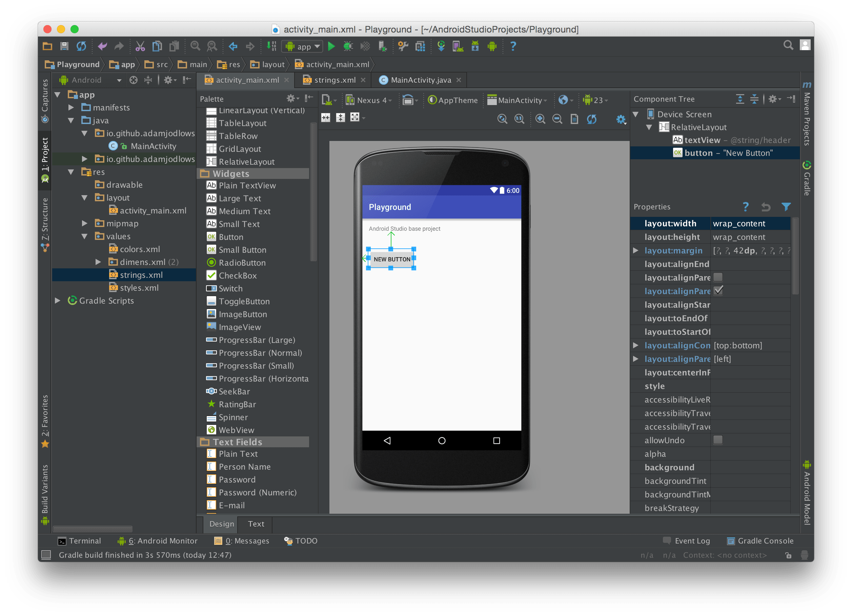The height and width of the screenshot is (616, 852).
Task: Open the Android project view dropdown
Action: point(90,80)
